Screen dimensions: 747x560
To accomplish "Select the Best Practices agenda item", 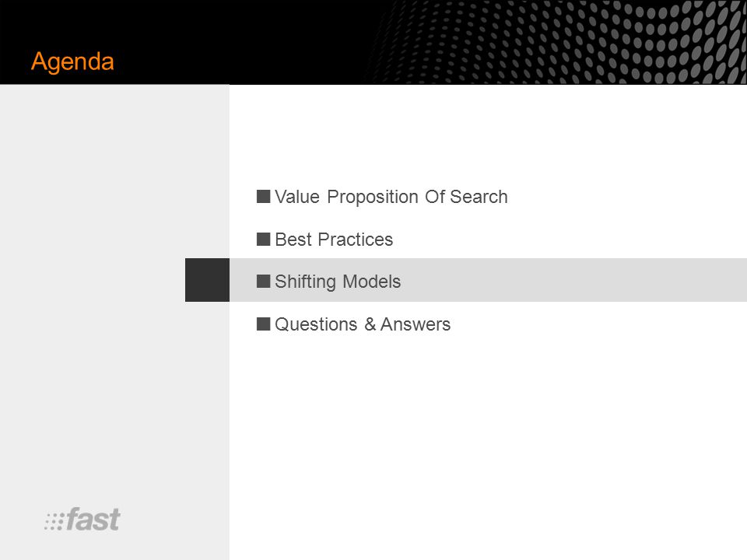I will pyautogui.click(x=334, y=240).
